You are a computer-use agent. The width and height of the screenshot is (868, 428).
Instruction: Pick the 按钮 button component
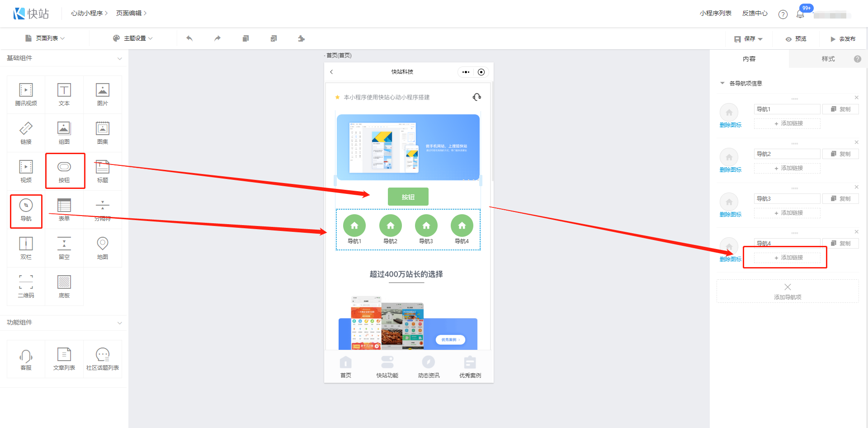pos(64,171)
